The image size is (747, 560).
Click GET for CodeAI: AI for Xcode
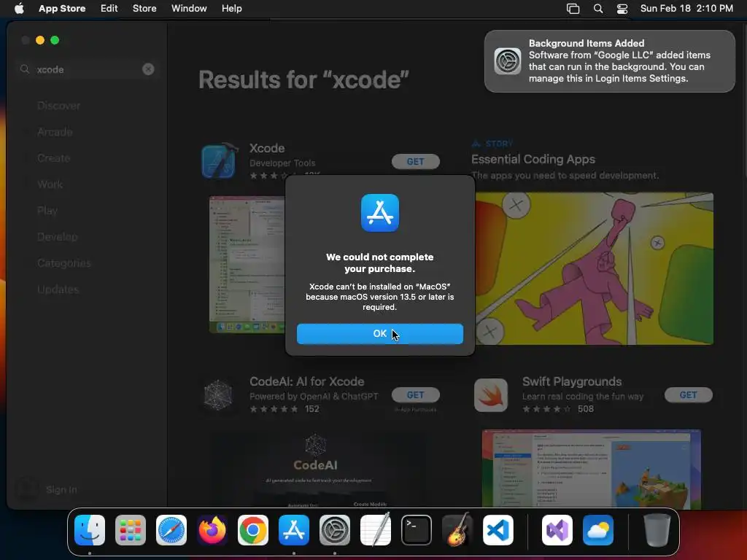pos(415,394)
